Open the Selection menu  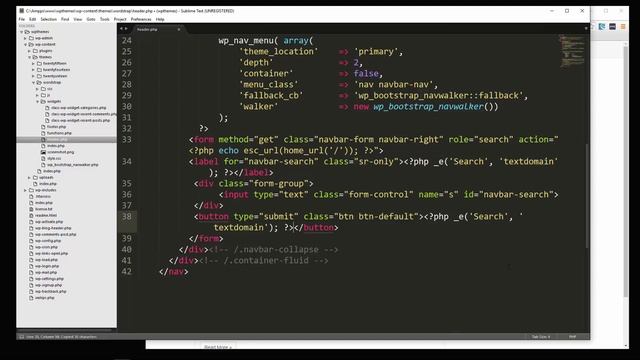coord(49,19)
